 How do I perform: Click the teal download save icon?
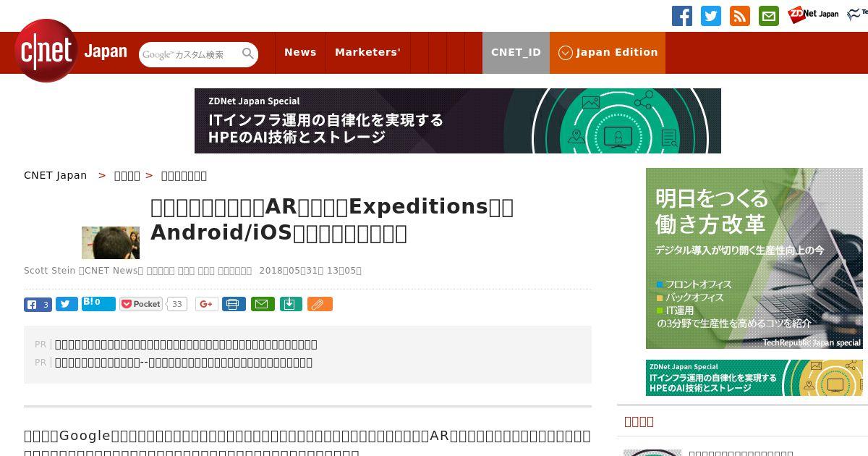(291, 305)
